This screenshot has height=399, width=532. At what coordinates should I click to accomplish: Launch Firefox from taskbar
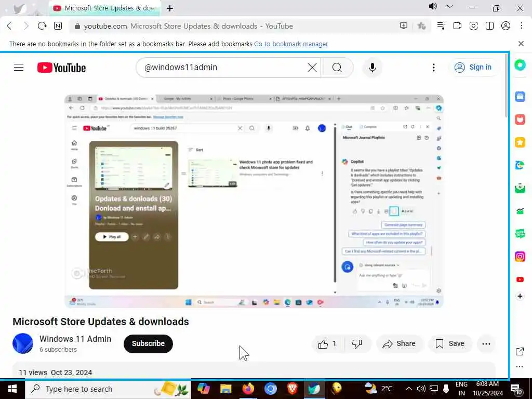pos(248,389)
